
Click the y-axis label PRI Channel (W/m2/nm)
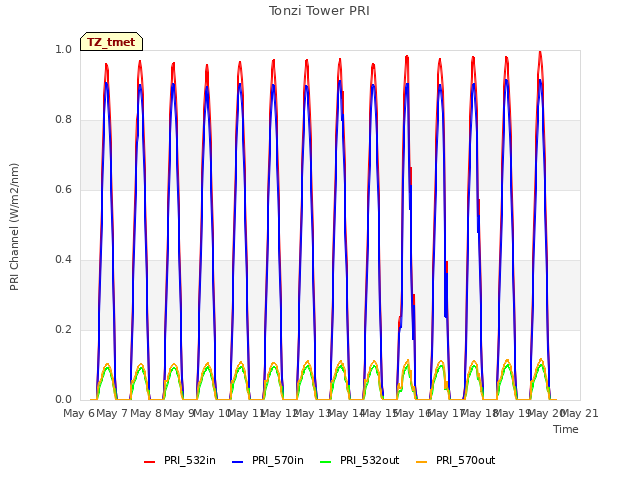coord(14,227)
